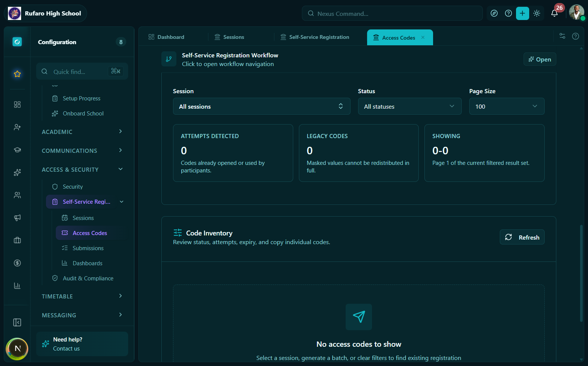This screenshot has width=588, height=366.
Task: Open Dashboards in sidebar
Action: pos(87,263)
